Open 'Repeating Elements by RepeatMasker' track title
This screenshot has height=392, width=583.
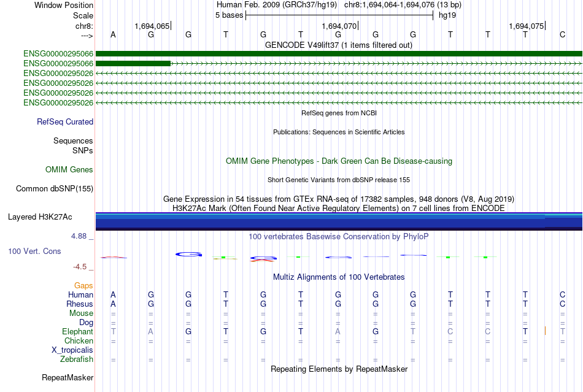(x=339, y=369)
